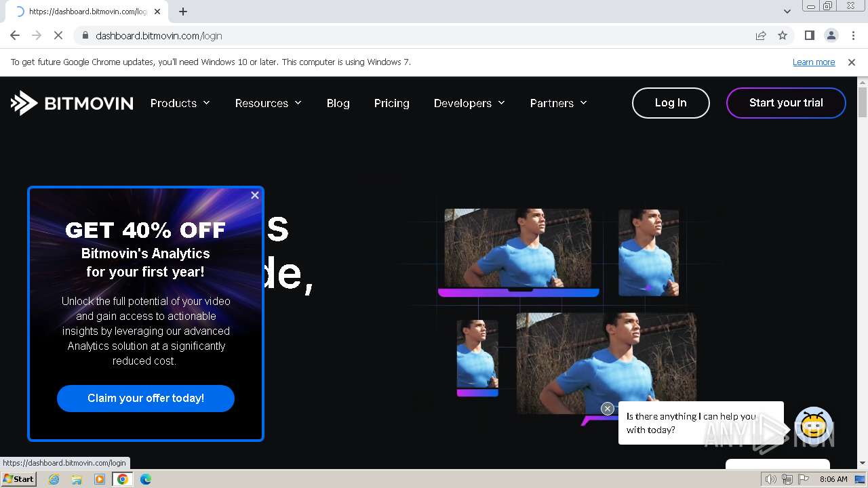Focus the address bar URL

tap(159, 36)
